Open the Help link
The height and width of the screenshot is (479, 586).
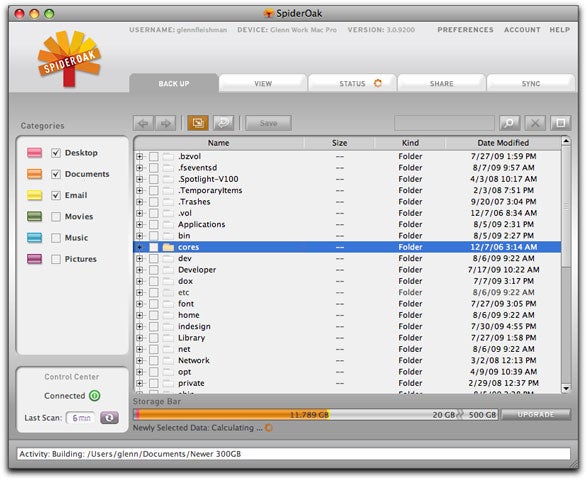click(x=559, y=30)
